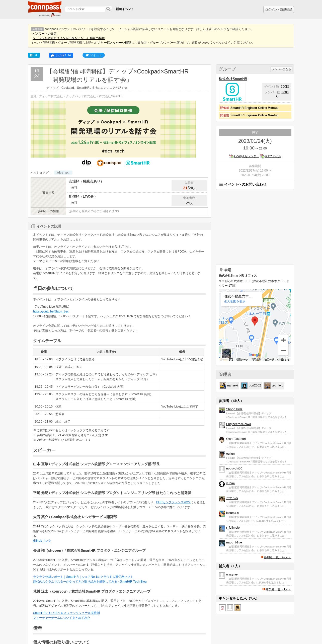The width and height of the screenshot is (322, 644).
Task: Open first SmartHR Engineer Online Meetup item
Action: [255, 108]
